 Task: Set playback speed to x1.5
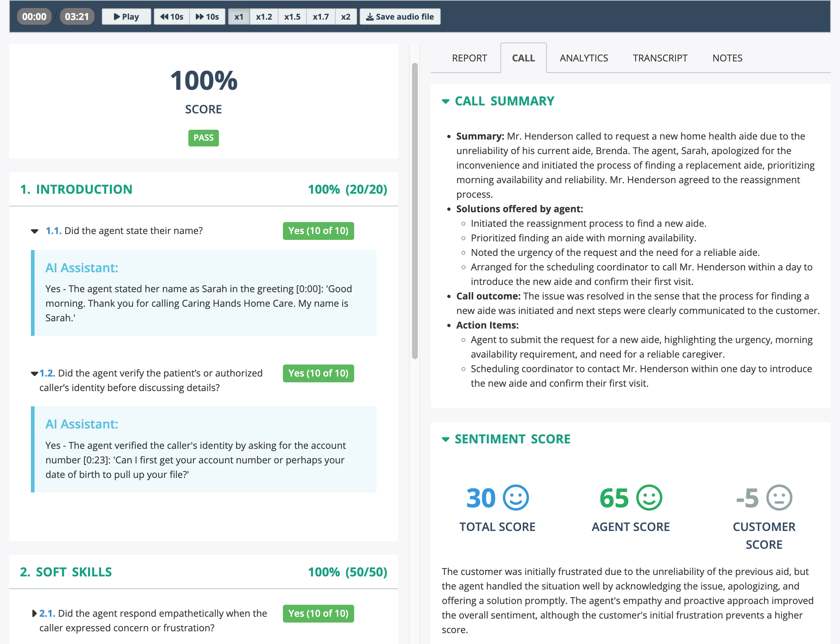[292, 16]
